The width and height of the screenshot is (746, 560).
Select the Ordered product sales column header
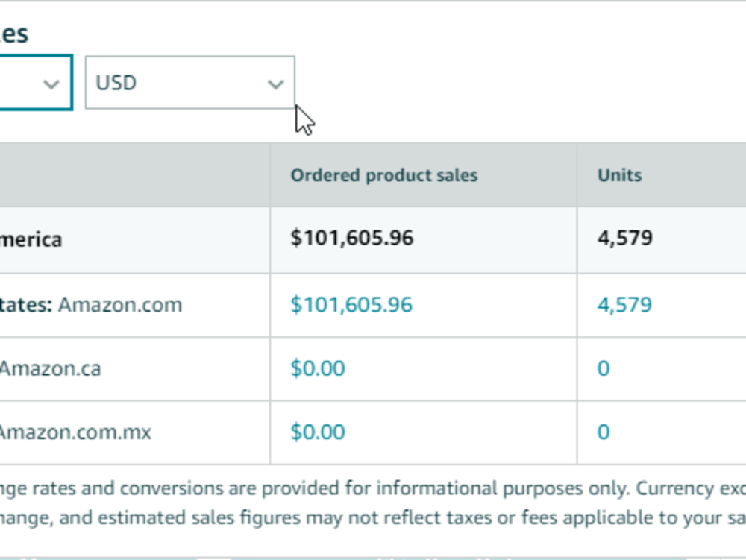(x=384, y=175)
